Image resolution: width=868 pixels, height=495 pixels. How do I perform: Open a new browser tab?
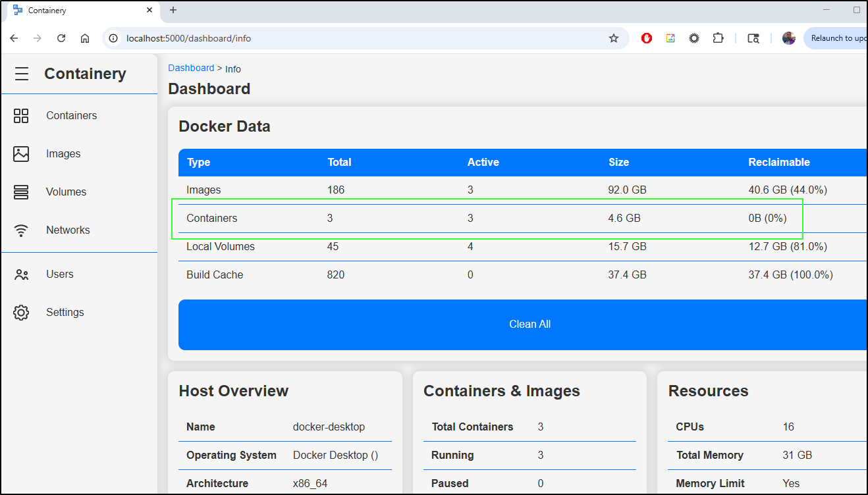[173, 10]
